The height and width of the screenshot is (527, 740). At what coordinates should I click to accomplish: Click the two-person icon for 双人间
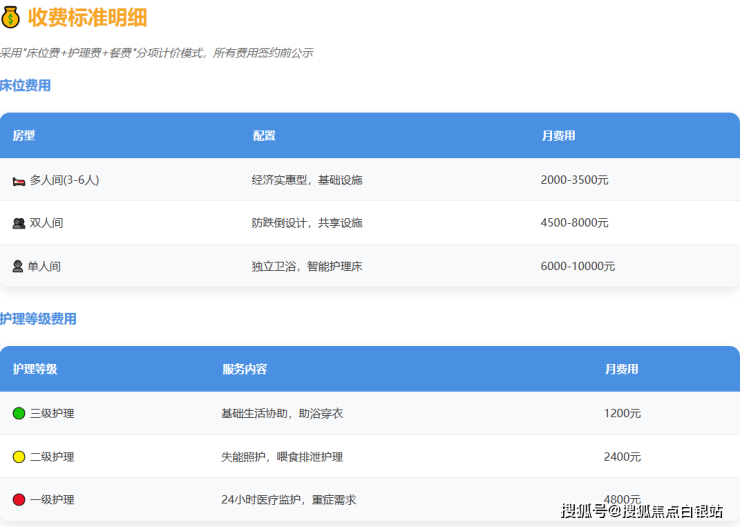pyautogui.click(x=19, y=223)
